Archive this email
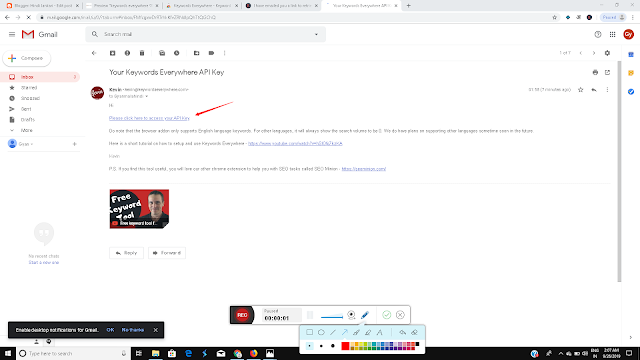Viewport: 640px width, 360px height. (x=113, y=53)
